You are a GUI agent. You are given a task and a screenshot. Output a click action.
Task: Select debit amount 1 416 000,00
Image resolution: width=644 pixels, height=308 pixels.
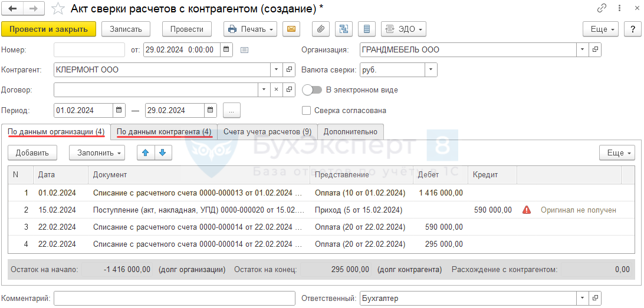441,193
